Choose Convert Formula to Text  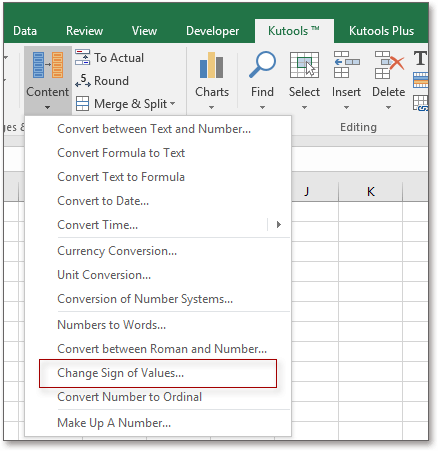(158, 153)
